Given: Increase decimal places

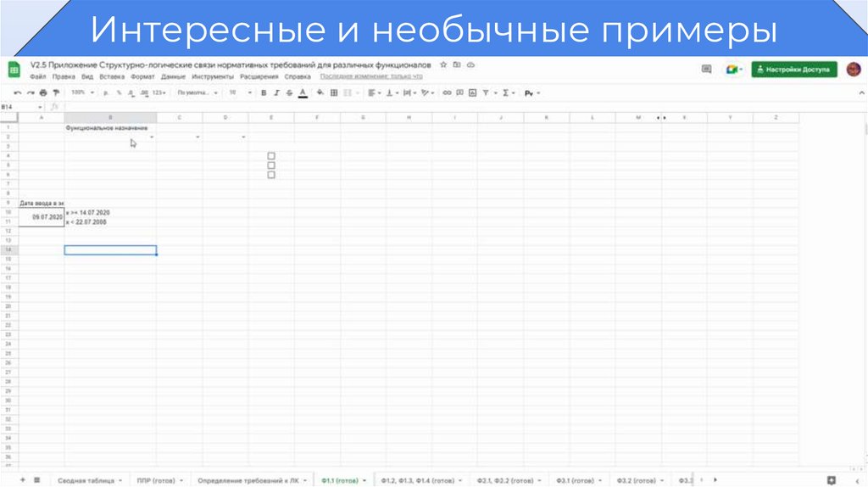Looking at the screenshot, I should [x=144, y=93].
